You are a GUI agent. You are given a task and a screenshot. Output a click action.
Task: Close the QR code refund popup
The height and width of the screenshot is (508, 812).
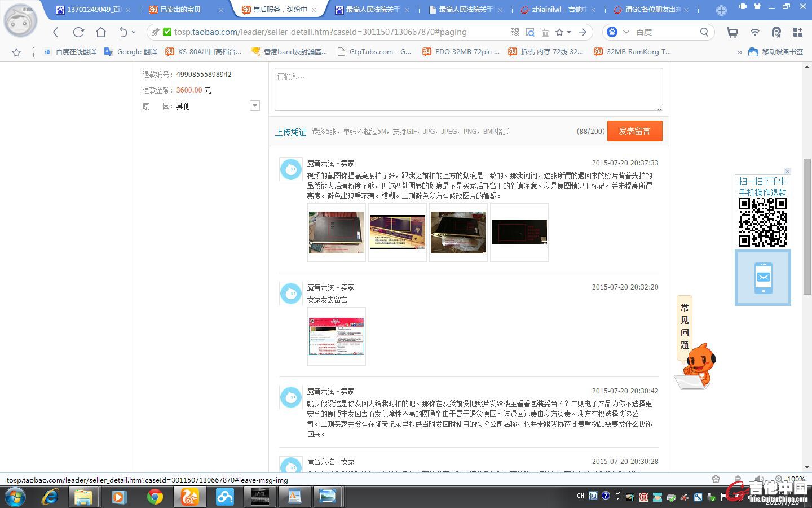(x=787, y=171)
